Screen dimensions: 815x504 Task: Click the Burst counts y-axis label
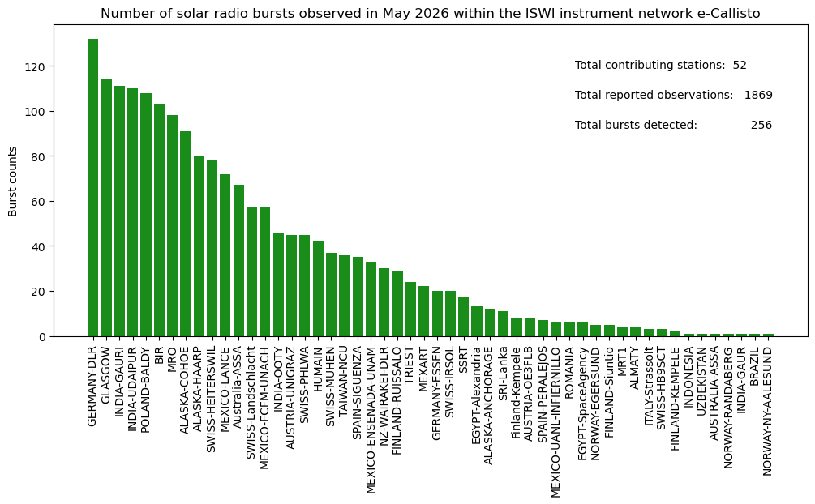tap(13, 182)
